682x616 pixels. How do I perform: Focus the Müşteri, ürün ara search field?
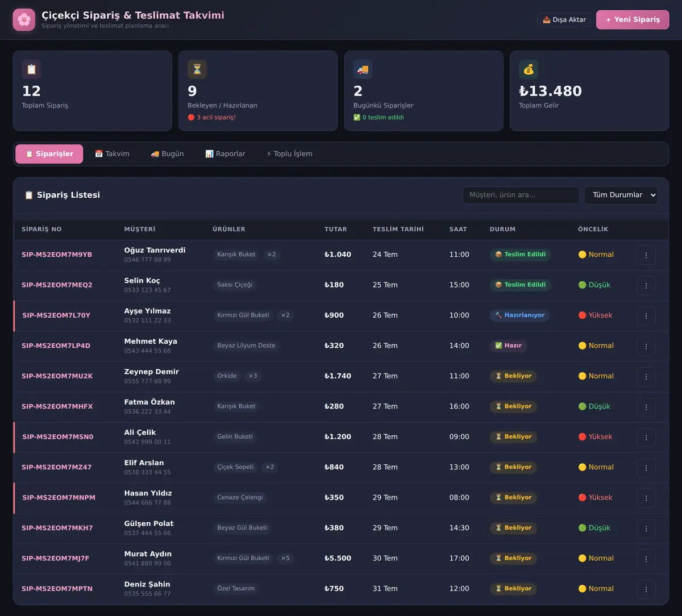coord(521,195)
